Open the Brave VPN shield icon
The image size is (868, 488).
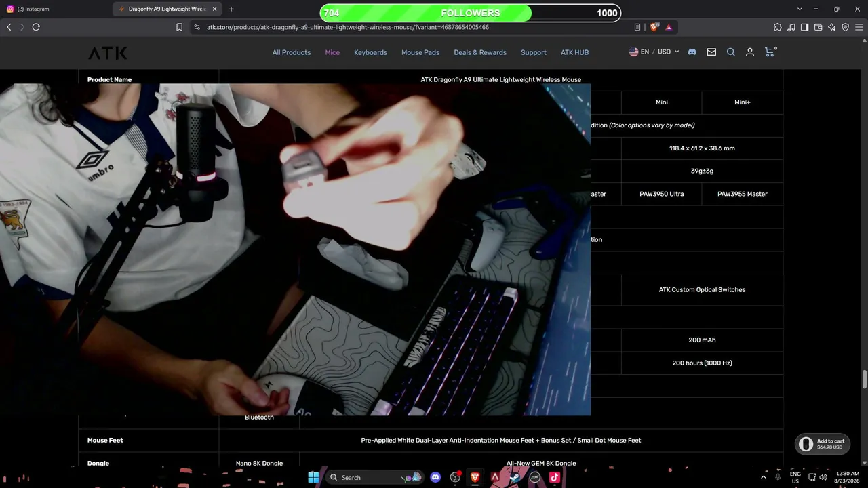pos(846,27)
